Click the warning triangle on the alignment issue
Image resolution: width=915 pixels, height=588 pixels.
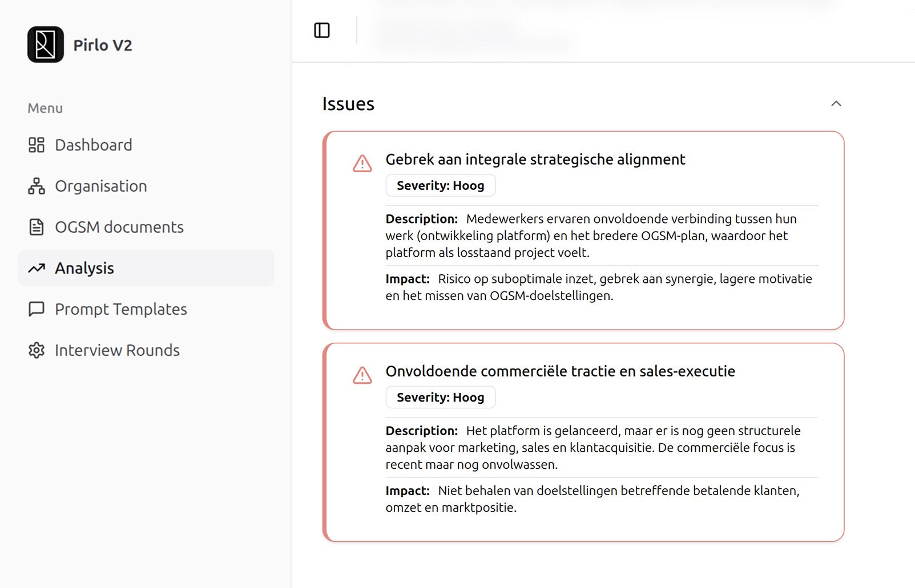(361, 164)
